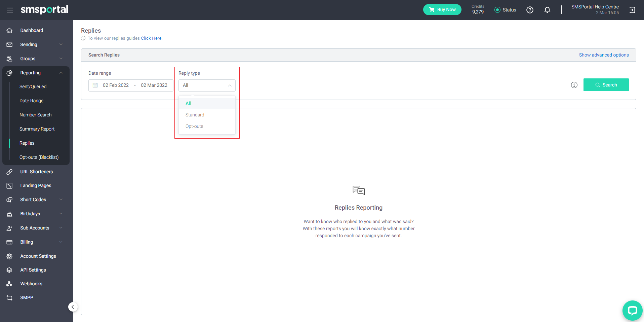Image resolution: width=644 pixels, height=322 pixels.
Task: Follow the Click Here guides link
Action: point(151,38)
